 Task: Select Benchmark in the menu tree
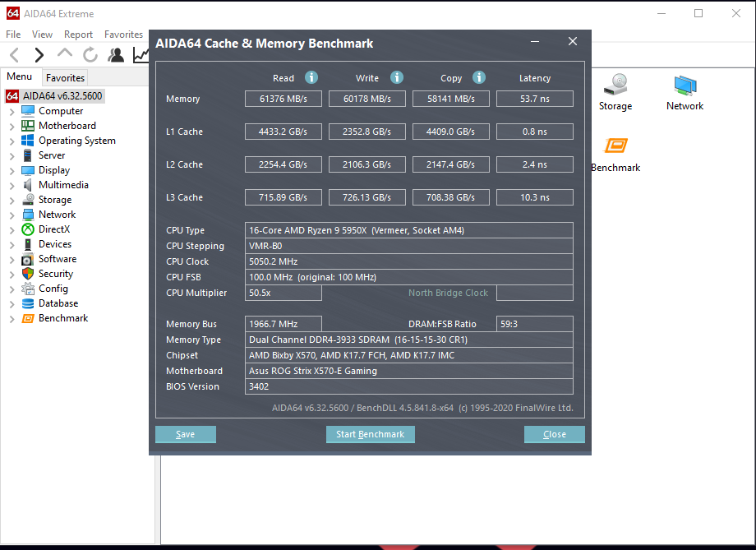[x=63, y=318]
